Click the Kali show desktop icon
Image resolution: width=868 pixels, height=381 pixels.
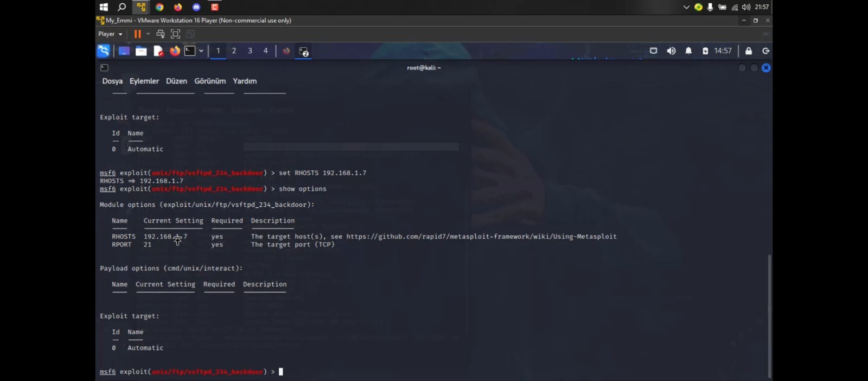[x=124, y=51]
